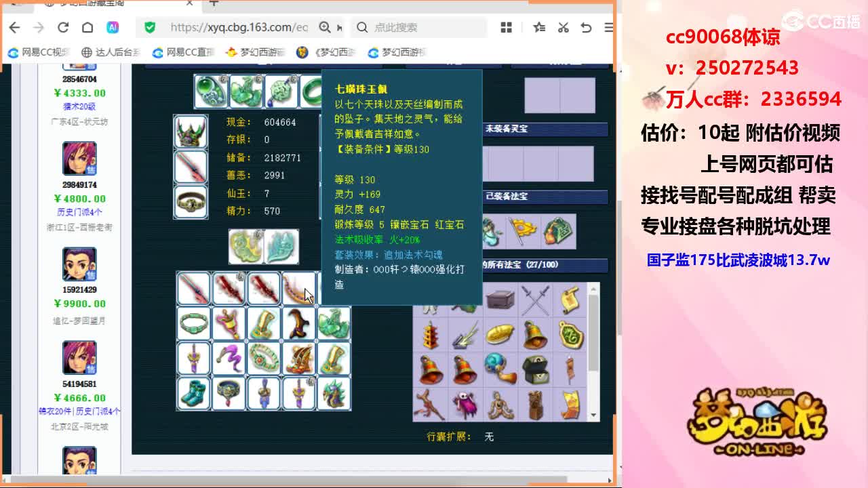Select the dark witch hat inventory item
Image resolution: width=868 pixels, height=488 pixels.
point(298,324)
